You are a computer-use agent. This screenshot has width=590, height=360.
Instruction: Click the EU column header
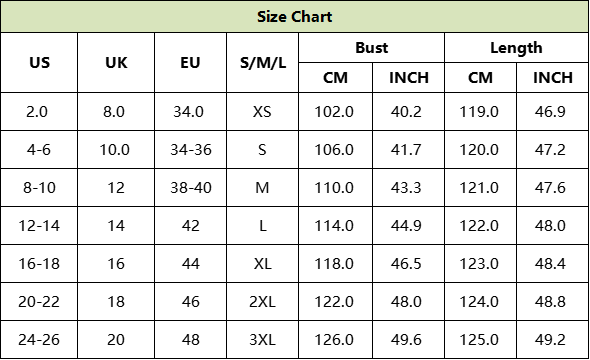click(190, 62)
